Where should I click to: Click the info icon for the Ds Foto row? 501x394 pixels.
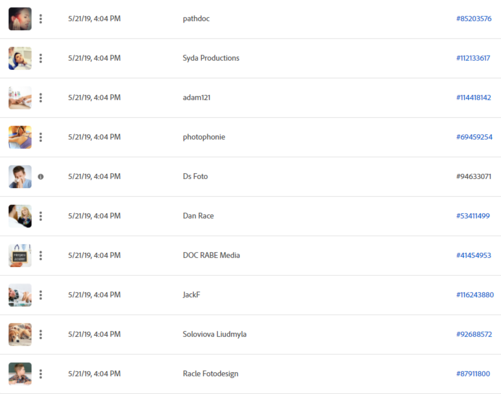point(41,177)
